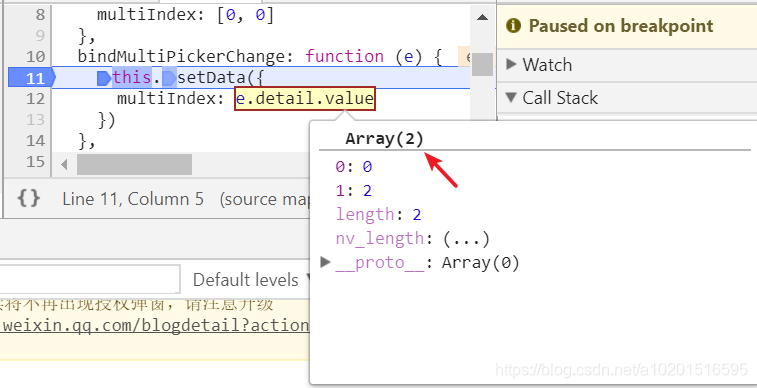Click the vertical scrollbar up arrow
This screenshot has height=388, width=757.
tap(482, 17)
